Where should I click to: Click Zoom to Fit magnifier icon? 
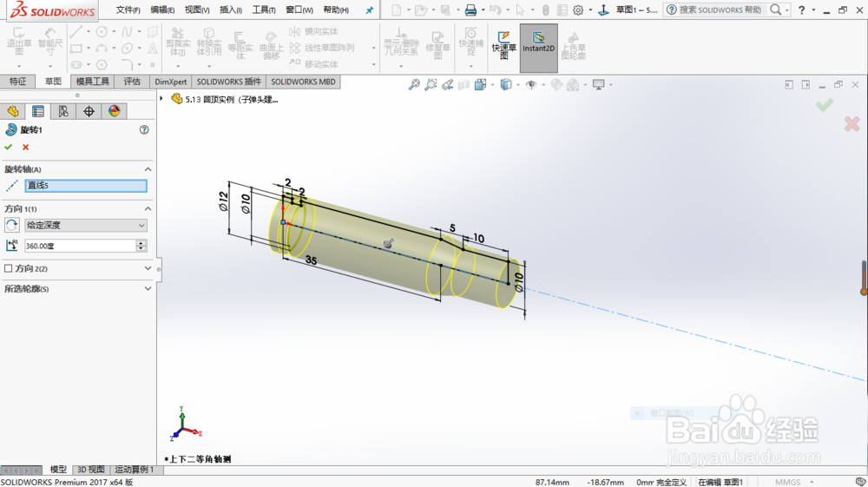[x=414, y=85]
